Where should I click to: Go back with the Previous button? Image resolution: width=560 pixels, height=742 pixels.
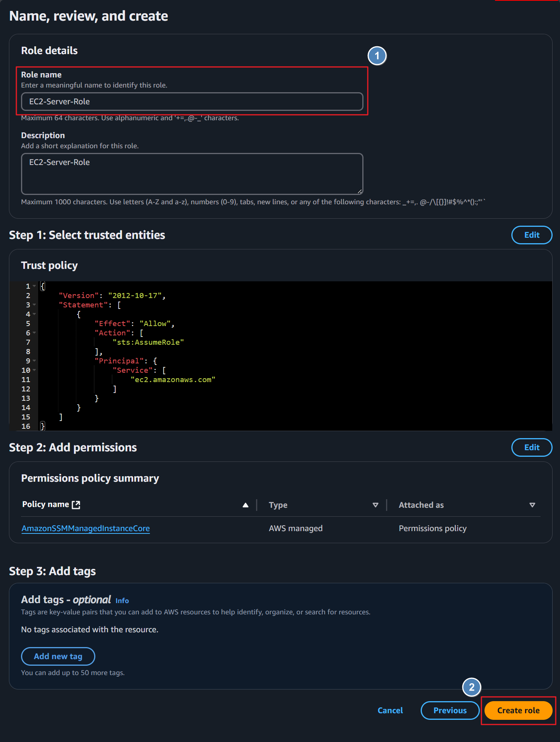pos(450,710)
